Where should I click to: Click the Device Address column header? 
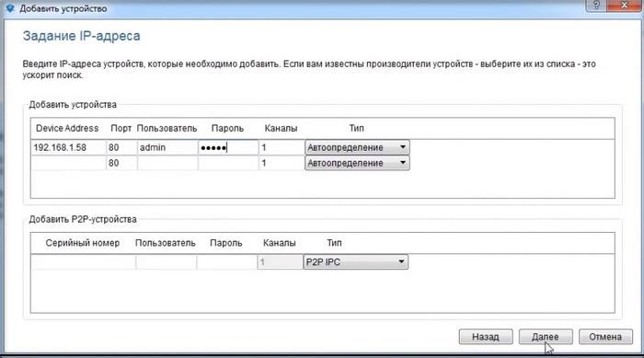(67, 128)
